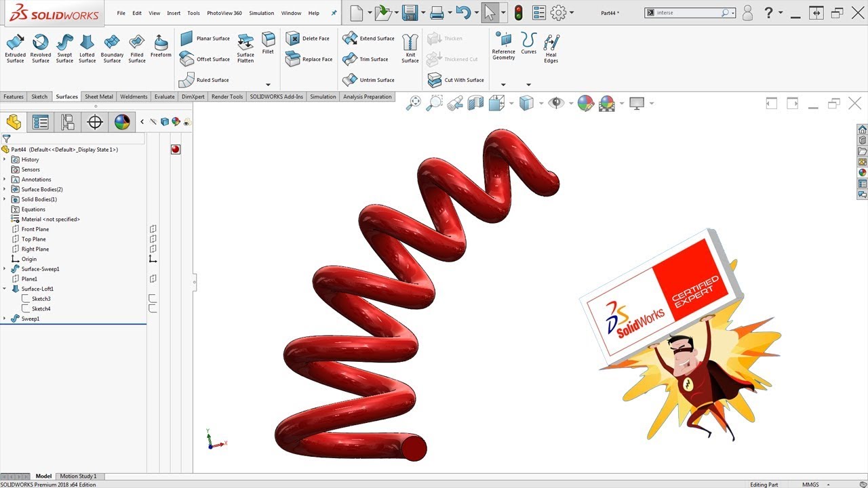This screenshot has width=868, height=488.
Task: Switch to the Evaluate tab
Action: coord(164,97)
